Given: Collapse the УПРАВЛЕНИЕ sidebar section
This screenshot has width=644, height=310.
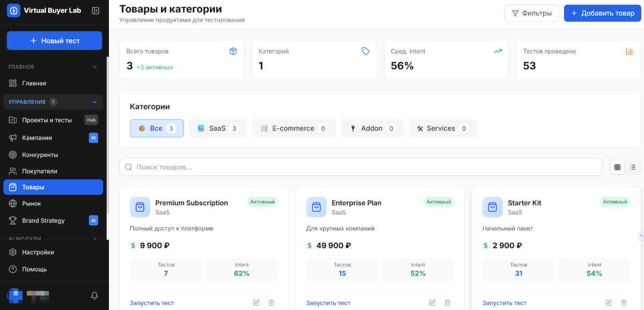Looking at the screenshot, I should point(94,102).
